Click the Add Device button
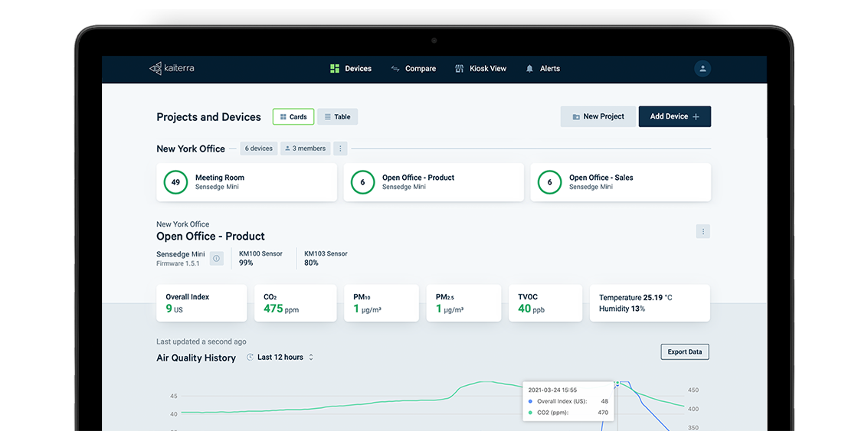Screen dimensions: 868x431 (675, 116)
